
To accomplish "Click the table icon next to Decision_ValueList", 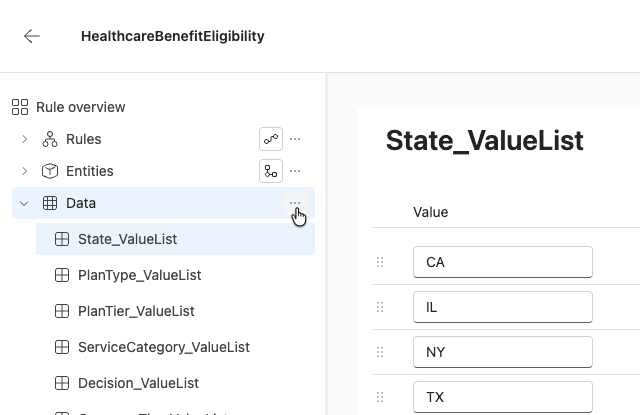I will point(62,383).
